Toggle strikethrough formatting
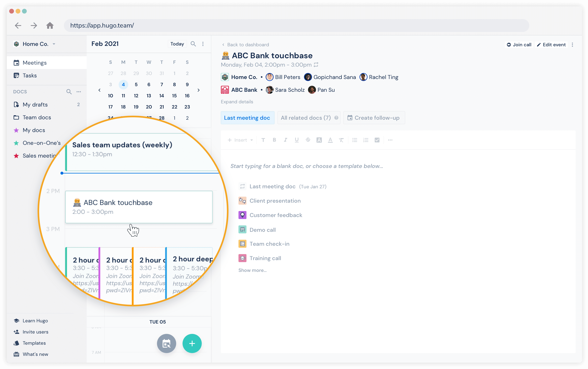 pos(308,140)
